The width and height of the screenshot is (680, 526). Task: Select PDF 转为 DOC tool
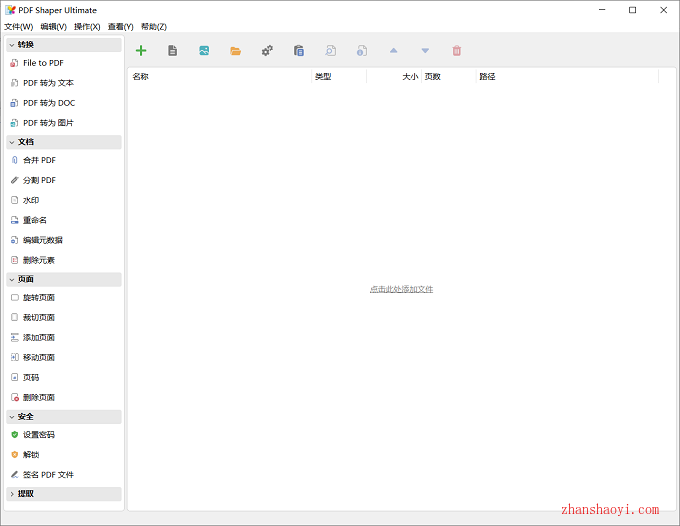64,103
